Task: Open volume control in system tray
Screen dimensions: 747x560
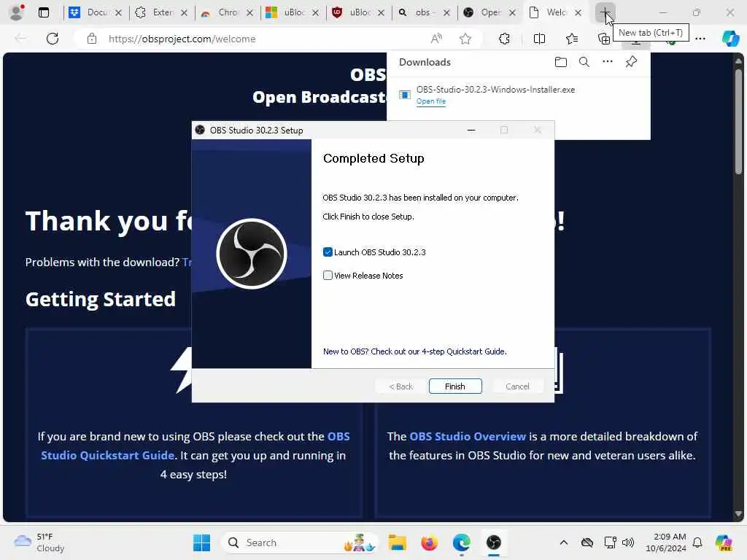Action: [x=628, y=542]
